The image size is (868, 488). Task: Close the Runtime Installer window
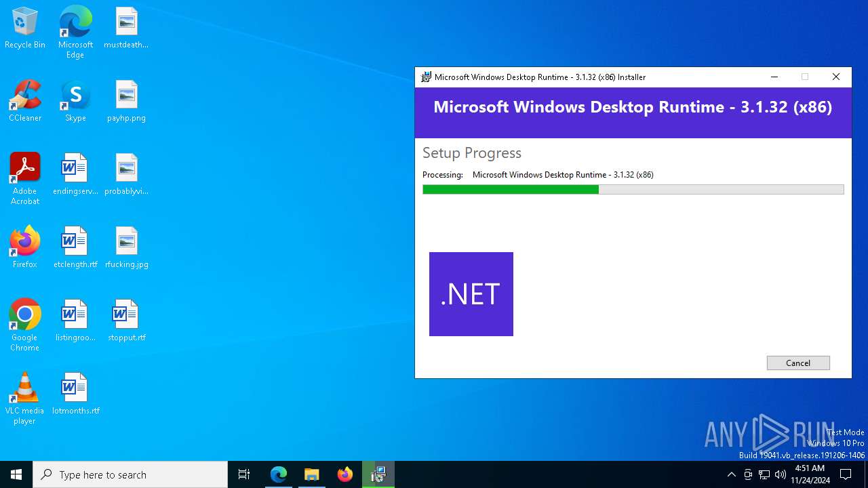tap(836, 77)
